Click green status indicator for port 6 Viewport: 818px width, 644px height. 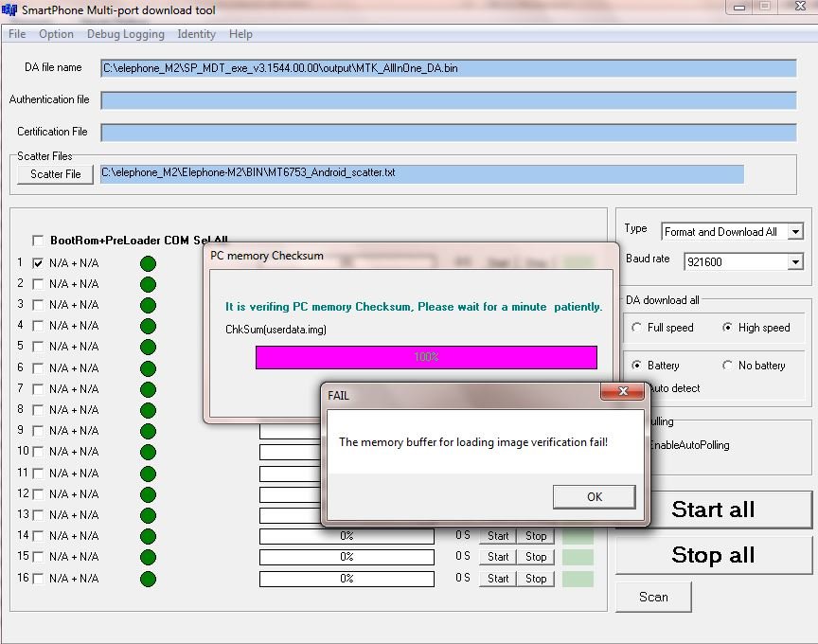tap(148, 368)
